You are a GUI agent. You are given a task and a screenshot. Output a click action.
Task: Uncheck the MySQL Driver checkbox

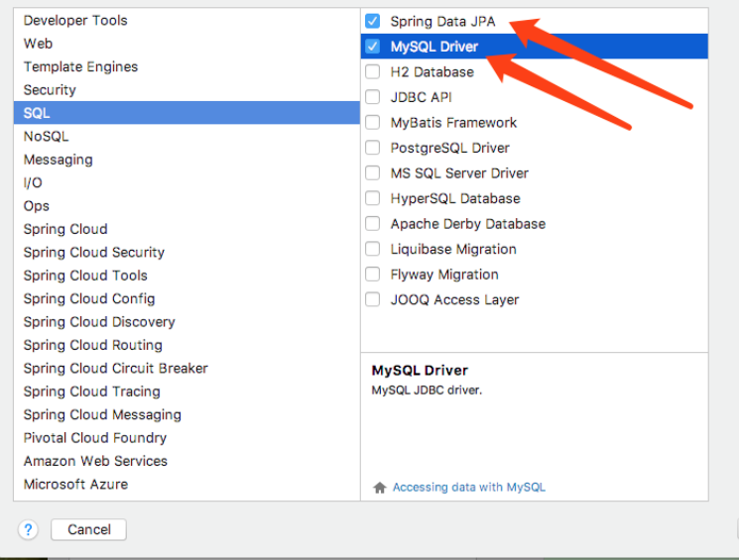372,47
